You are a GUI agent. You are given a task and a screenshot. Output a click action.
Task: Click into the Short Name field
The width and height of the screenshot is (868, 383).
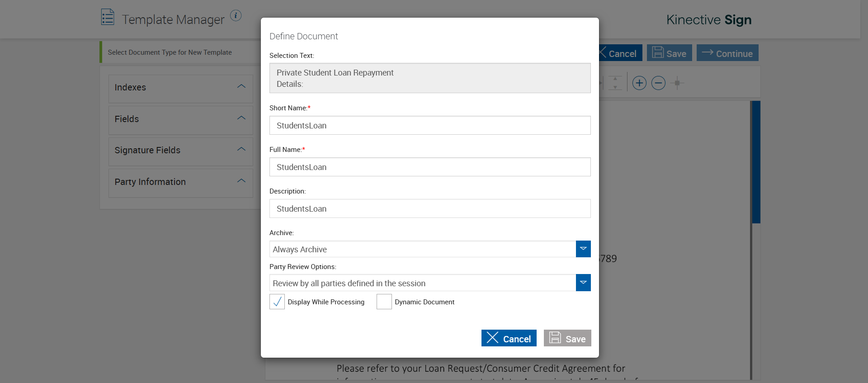point(430,125)
